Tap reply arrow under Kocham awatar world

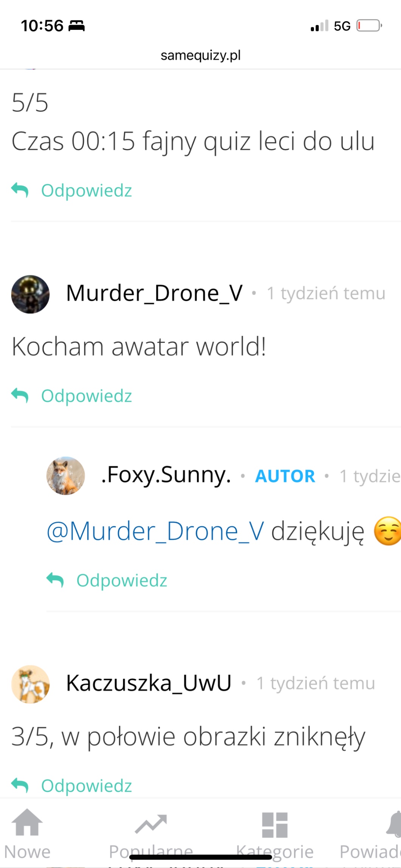coord(20,396)
